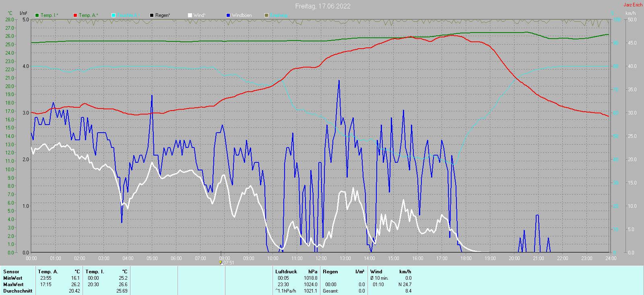Click the minimum pressure value 1018.8
This screenshot has height=295, width=644.
coord(311,278)
